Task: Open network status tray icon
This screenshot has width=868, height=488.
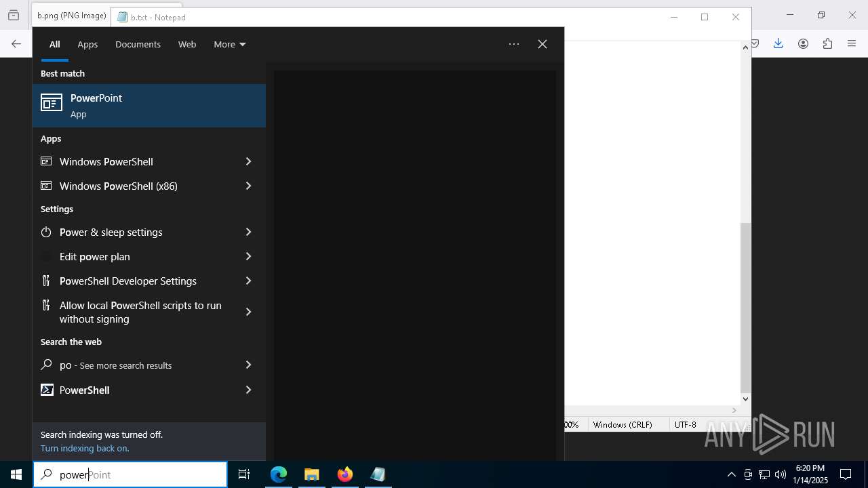Action: pyautogui.click(x=764, y=474)
